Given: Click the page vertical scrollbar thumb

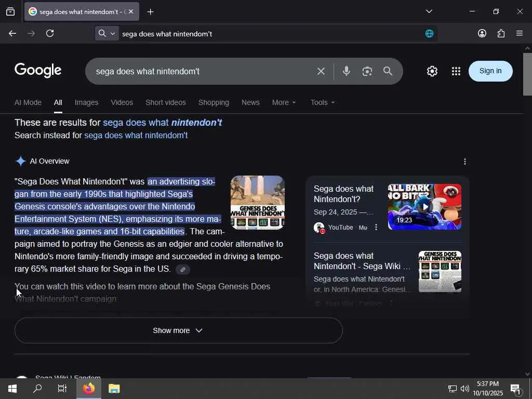Looking at the screenshot, I should click(x=527, y=74).
